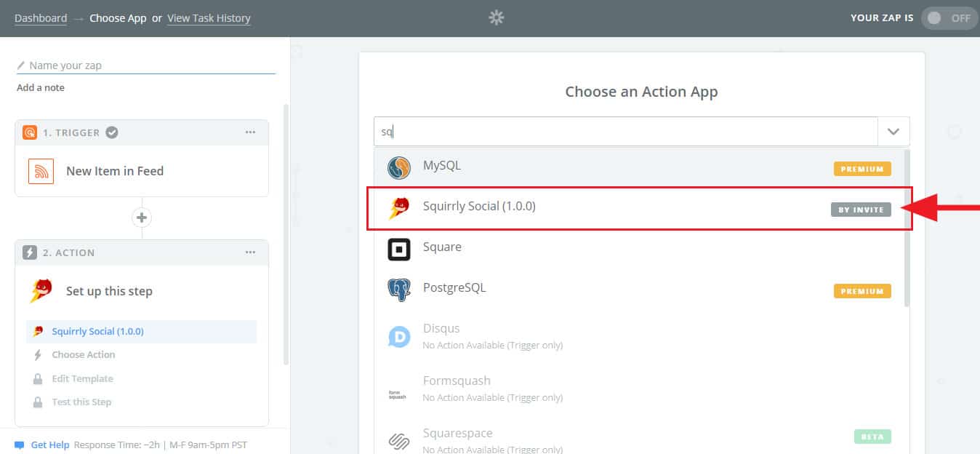Viewport: 980px width, 454px height.
Task: Click the 2. ACTION header label
Action: click(69, 252)
